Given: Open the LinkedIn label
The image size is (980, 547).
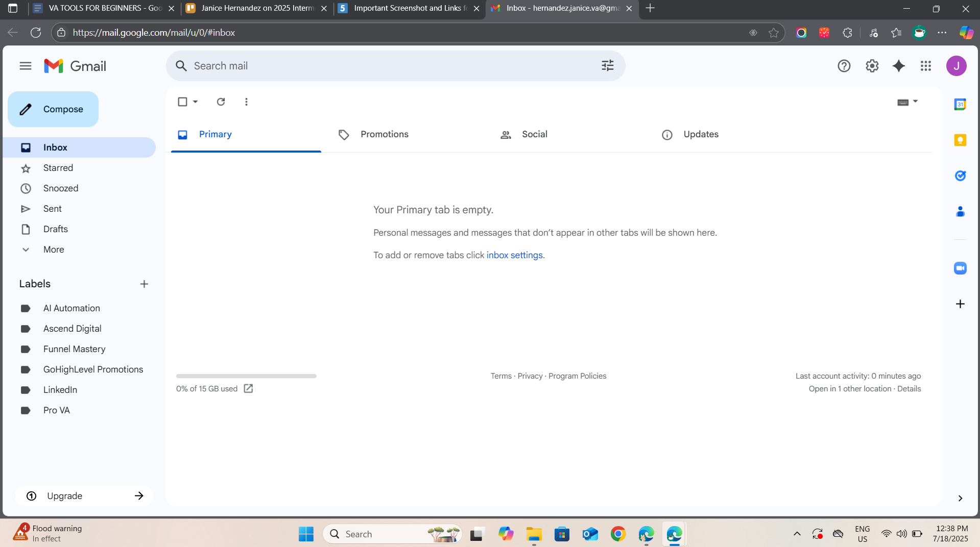Looking at the screenshot, I should [79, 390].
